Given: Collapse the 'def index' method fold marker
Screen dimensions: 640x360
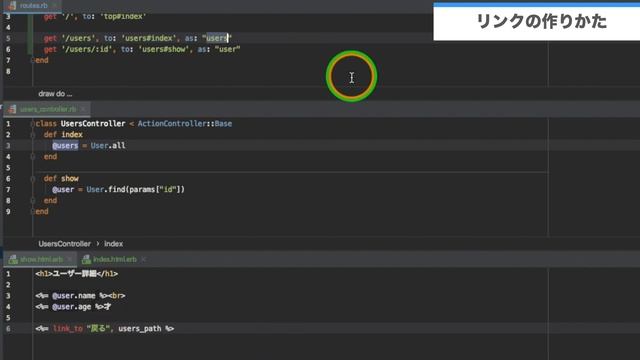Looking at the screenshot, I should click(x=33, y=135).
